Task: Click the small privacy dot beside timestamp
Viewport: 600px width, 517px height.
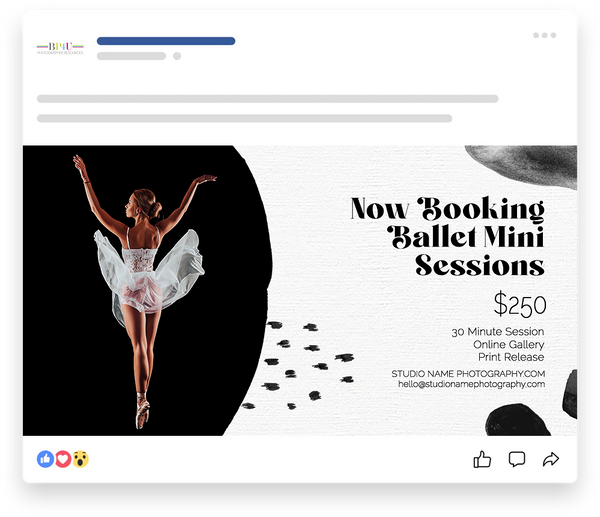Action: pos(177,56)
